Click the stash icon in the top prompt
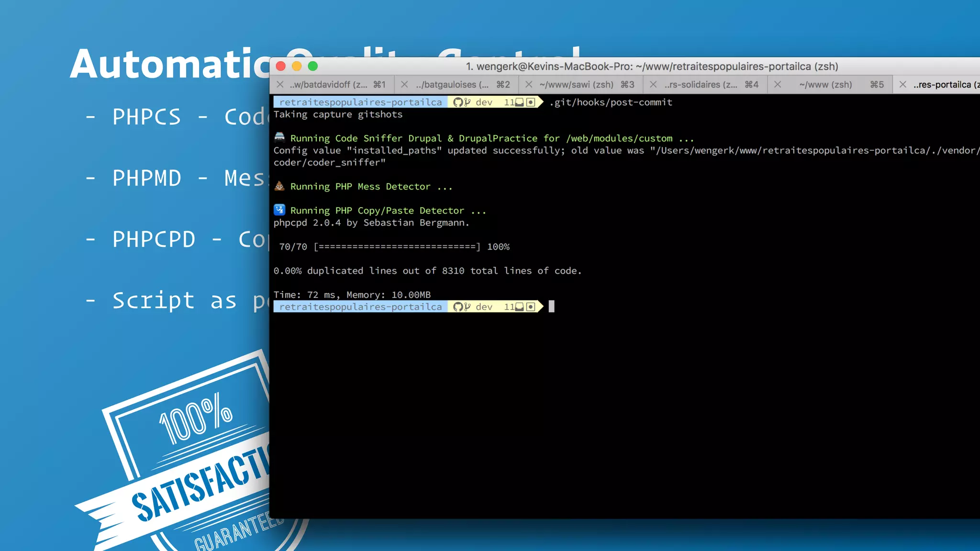This screenshot has height=551, width=980. tap(520, 102)
